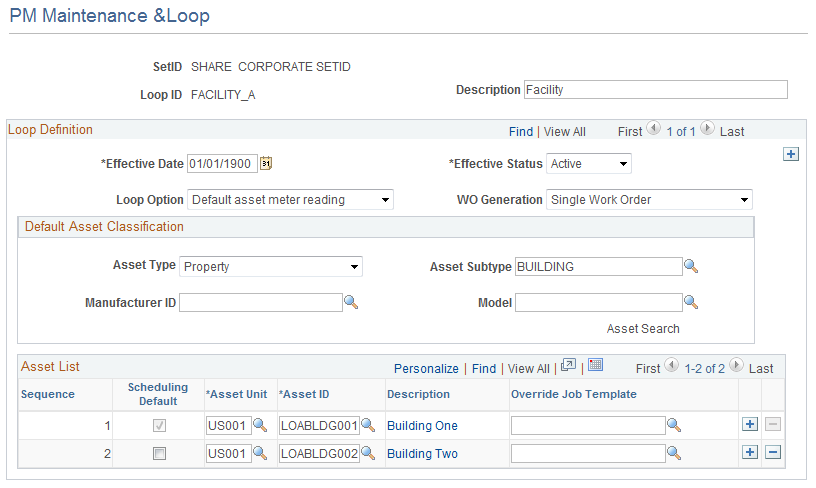Look up Asset ID LOABLDG002

(x=368, y=454)
